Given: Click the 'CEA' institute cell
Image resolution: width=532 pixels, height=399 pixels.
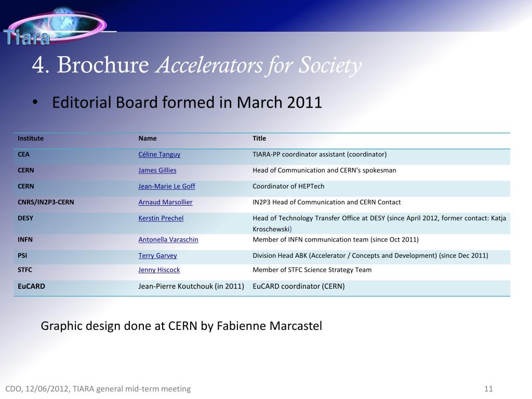Looking at the screenshot, I should pos(23,154).
